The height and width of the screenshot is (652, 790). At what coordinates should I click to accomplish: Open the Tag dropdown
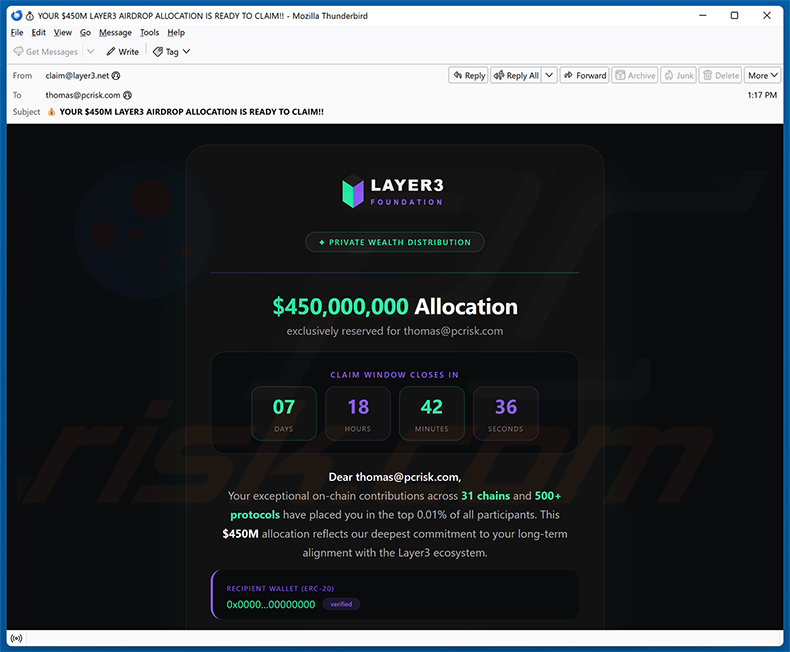pos(171,51)
